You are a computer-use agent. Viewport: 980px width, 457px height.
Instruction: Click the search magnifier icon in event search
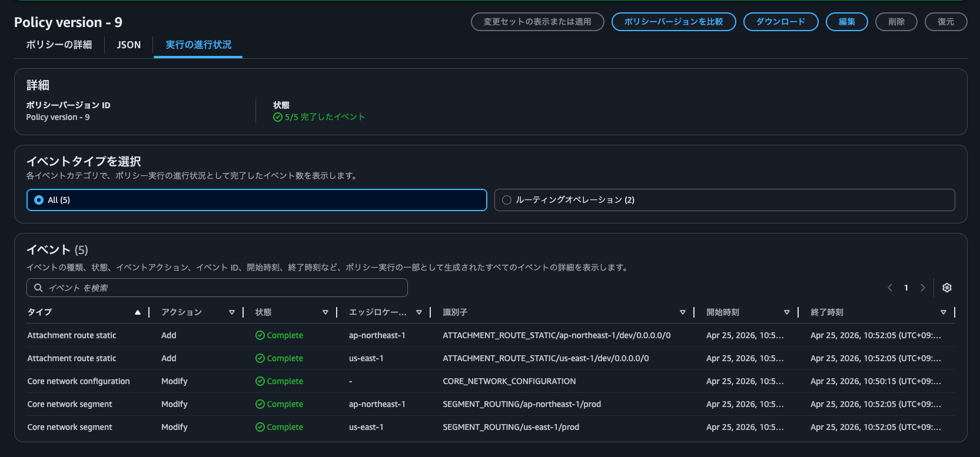click(38, 288)
